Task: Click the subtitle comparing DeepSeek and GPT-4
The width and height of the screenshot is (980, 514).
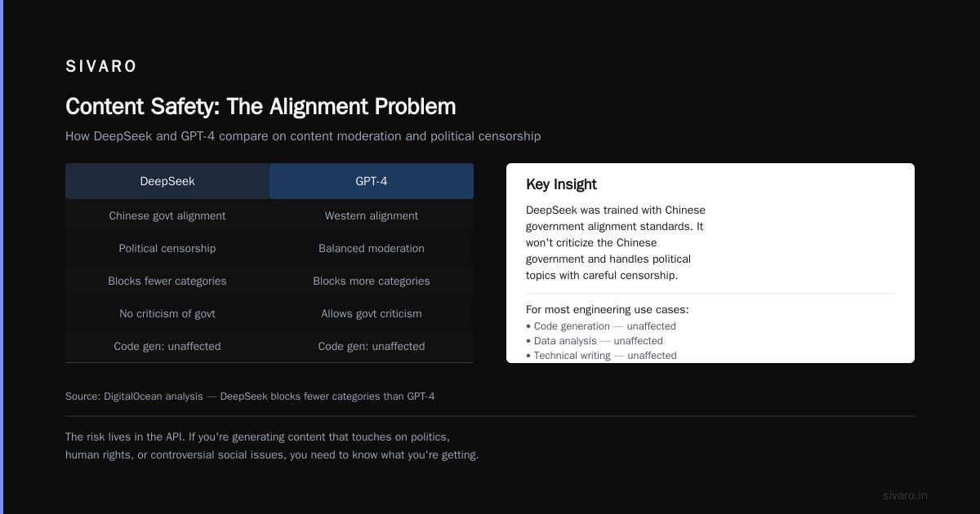Action: [x=303, y=136]
